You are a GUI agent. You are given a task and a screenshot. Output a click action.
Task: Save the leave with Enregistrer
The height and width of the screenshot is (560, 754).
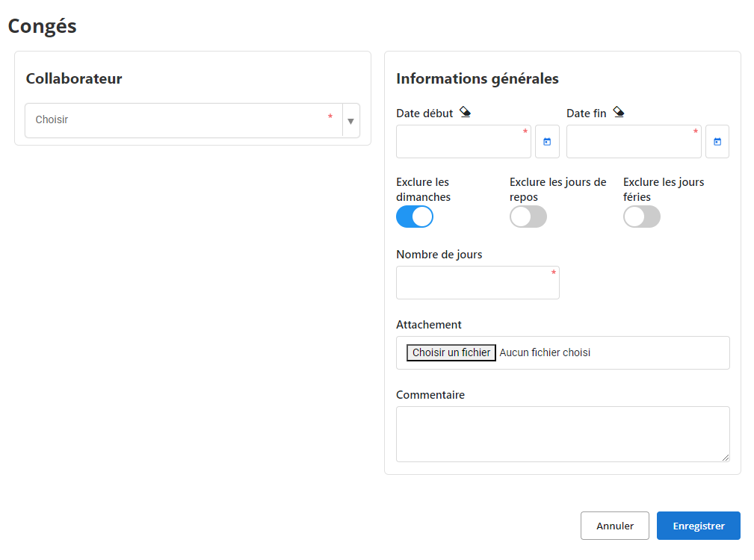[699, 526]
